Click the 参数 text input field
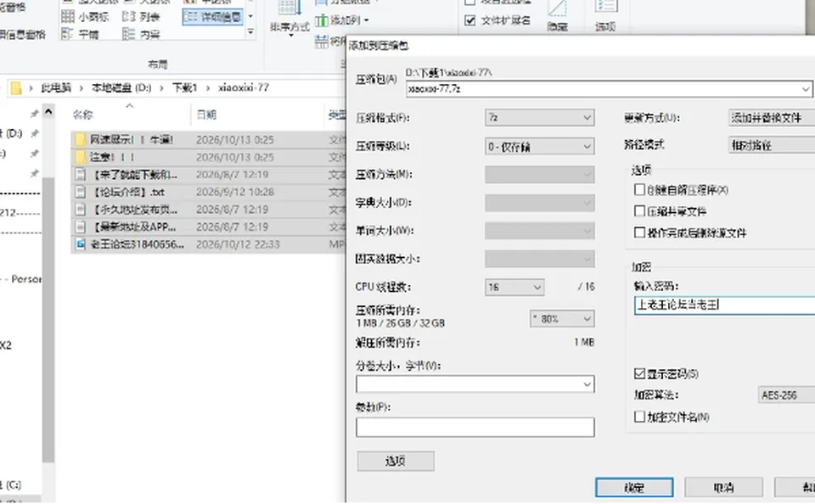This screenshot has width=815, height=504. pos(475,427)
